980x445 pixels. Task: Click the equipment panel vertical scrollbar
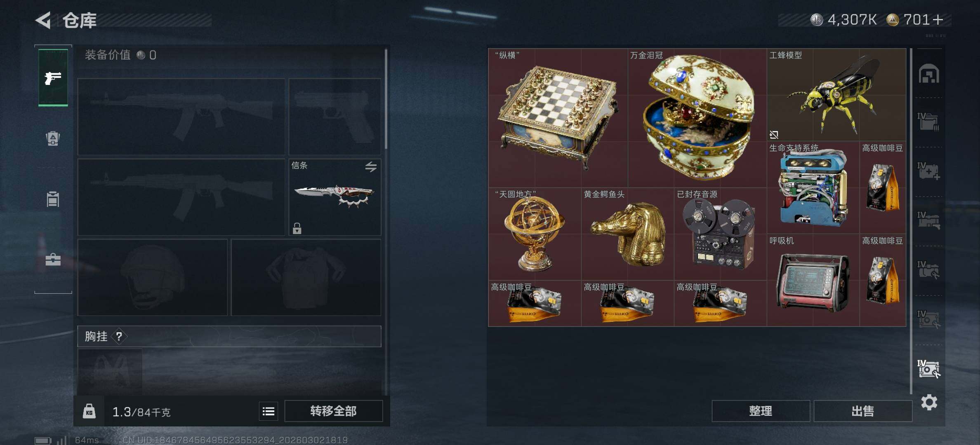[x=386, y=99]
